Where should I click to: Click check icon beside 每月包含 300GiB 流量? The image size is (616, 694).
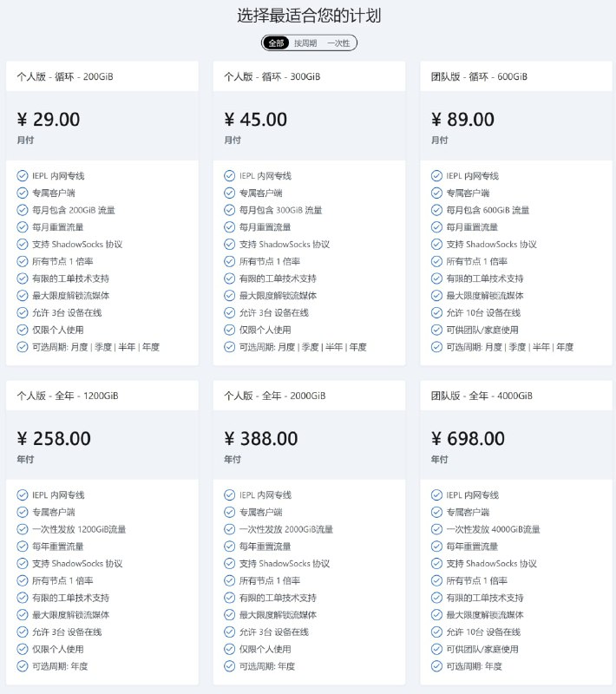click(x=229, y=210)
